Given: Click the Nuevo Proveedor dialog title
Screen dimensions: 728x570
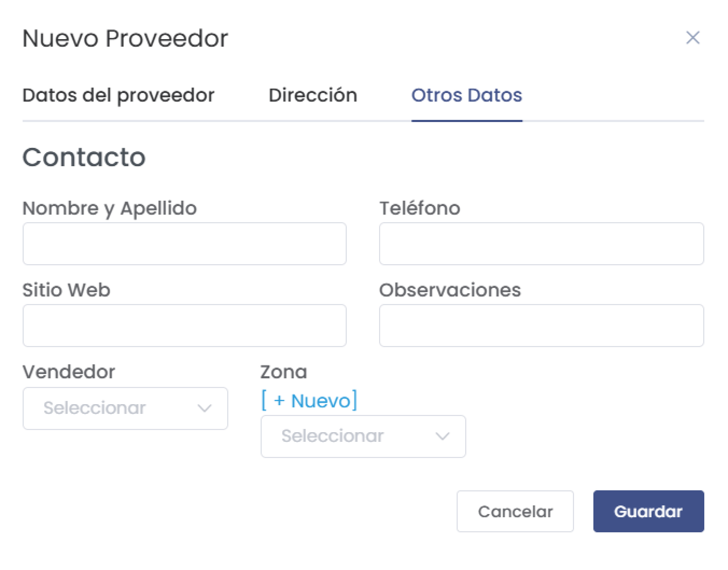Looking at the screenshot, I should 125,38.
